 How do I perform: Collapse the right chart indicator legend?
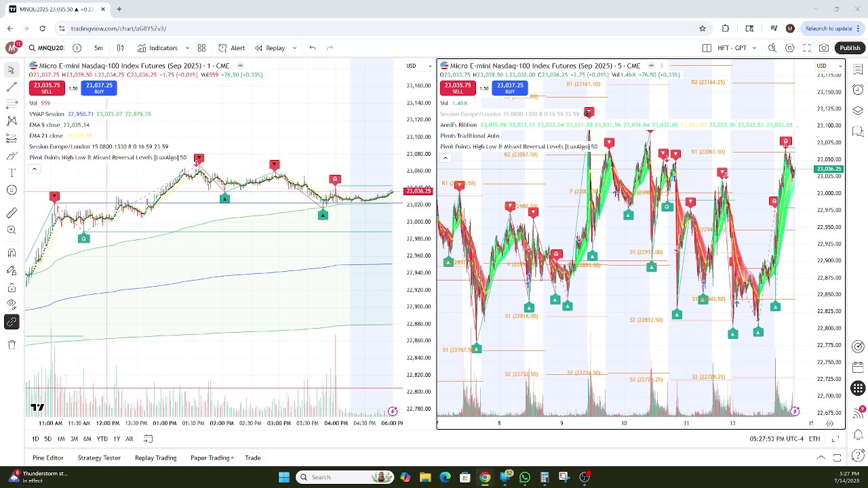pyautogui.click(x=445, y=158)
